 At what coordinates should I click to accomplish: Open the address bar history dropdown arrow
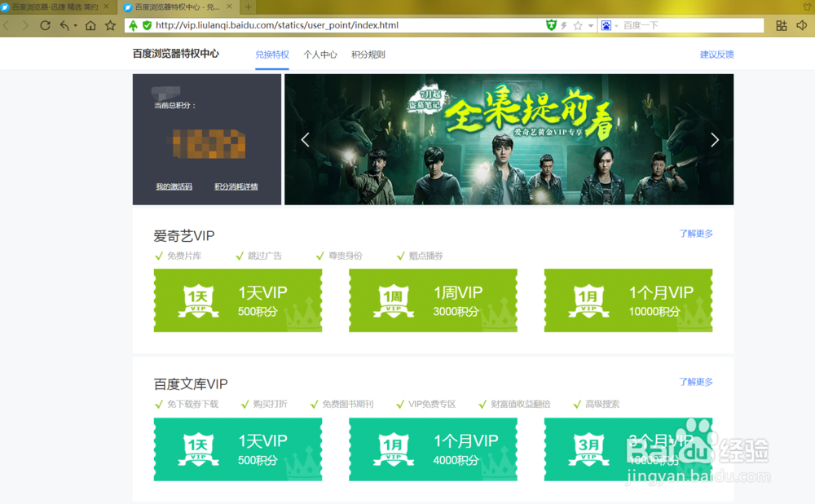point(590,25)
